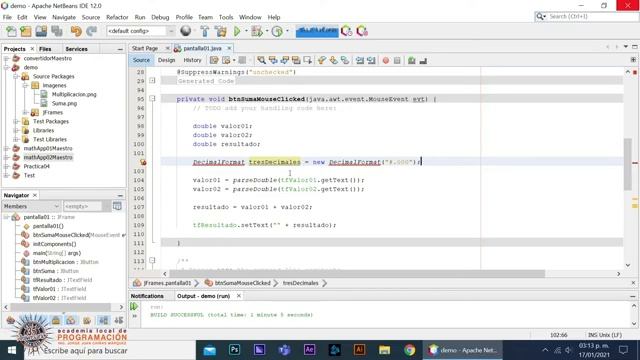640x360 pixels.
Task: Click the Clean and Build icon
Action: tap(220, 31)
